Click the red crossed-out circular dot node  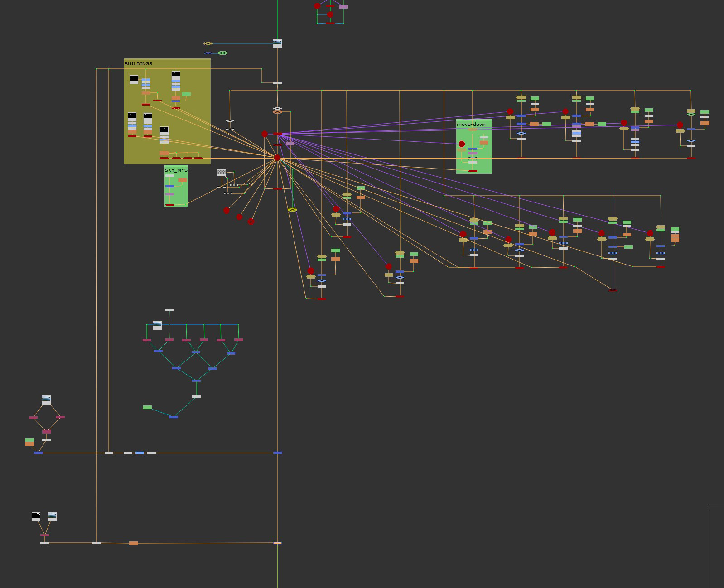251,222
